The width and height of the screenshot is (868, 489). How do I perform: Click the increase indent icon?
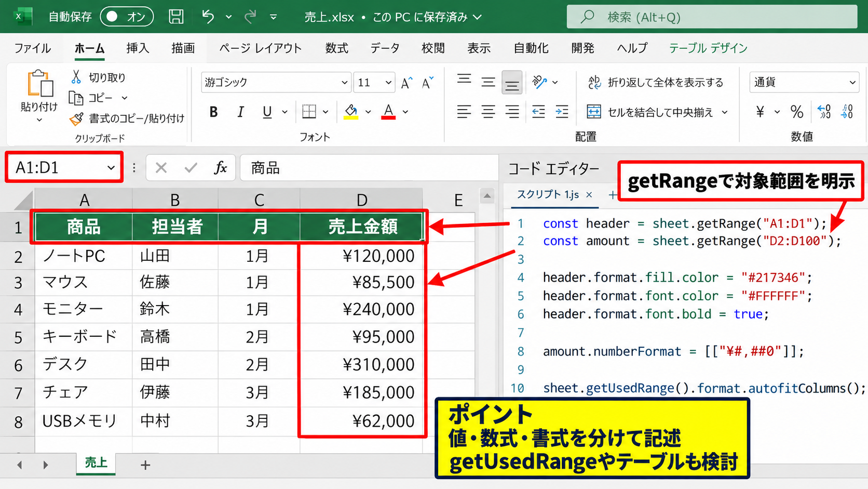tap(562, 112)
